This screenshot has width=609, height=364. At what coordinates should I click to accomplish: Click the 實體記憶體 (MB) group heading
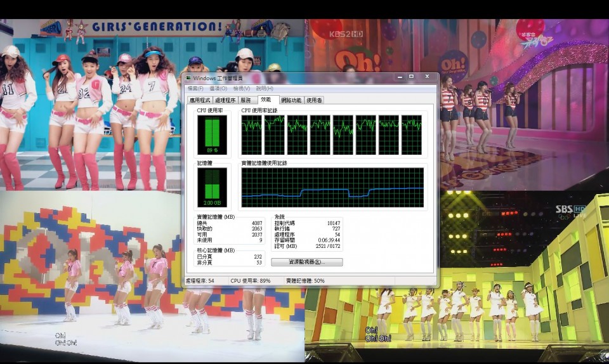216,217
